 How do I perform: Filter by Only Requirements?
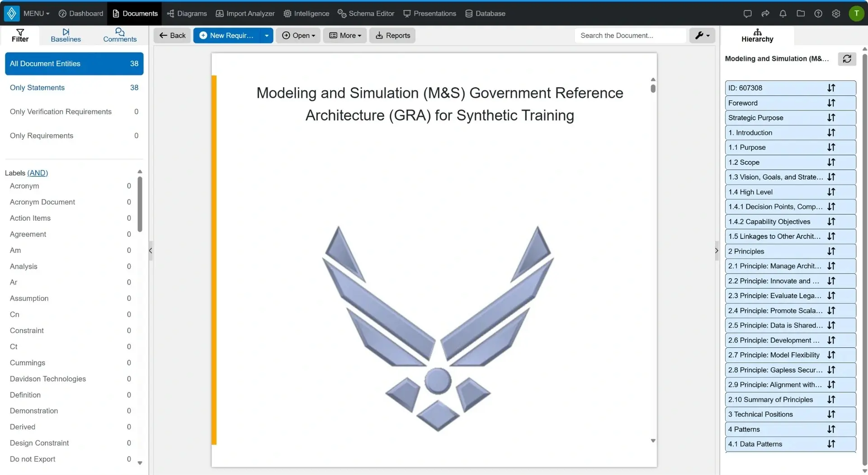74,136
